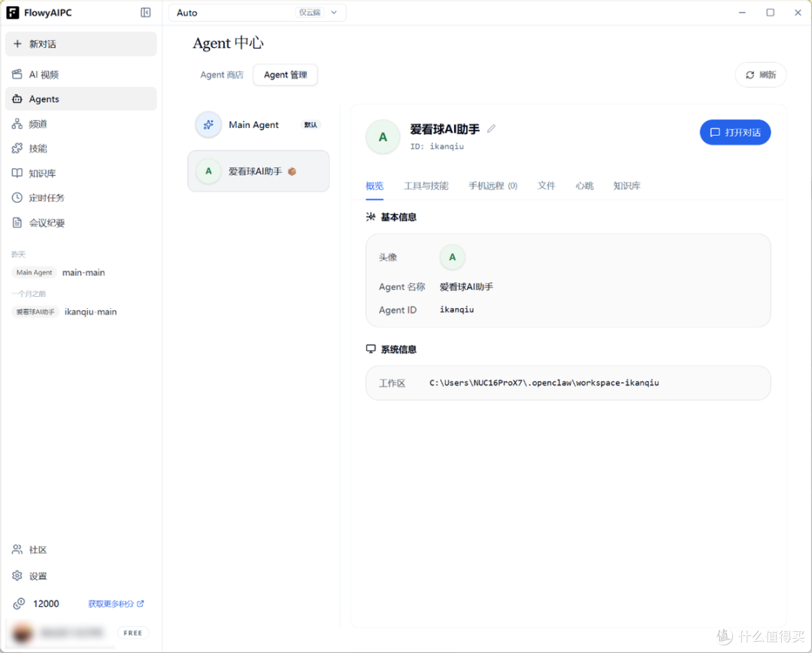Click the book icon beside 知识库
This screenshot has width=812, height=653.
click(17, 173)
